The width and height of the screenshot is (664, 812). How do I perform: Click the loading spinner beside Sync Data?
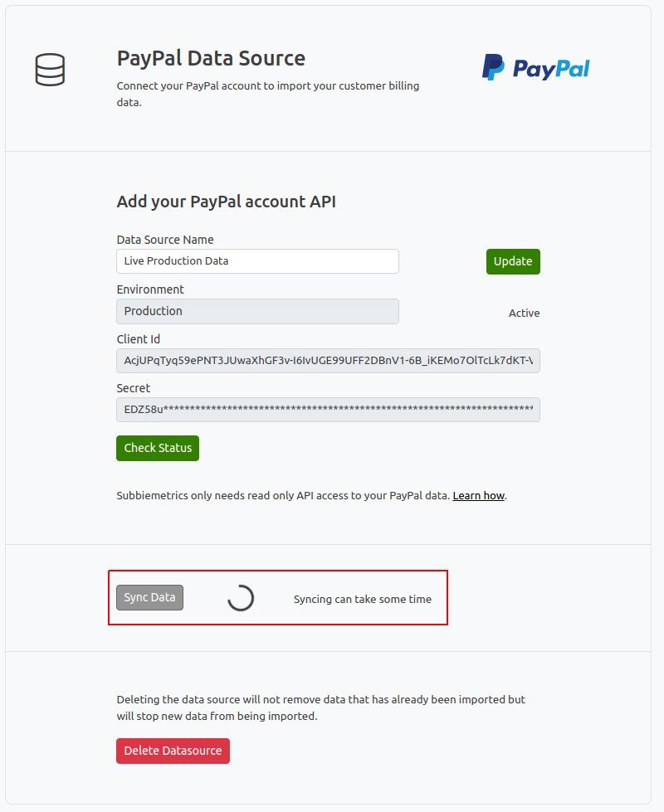241,598
